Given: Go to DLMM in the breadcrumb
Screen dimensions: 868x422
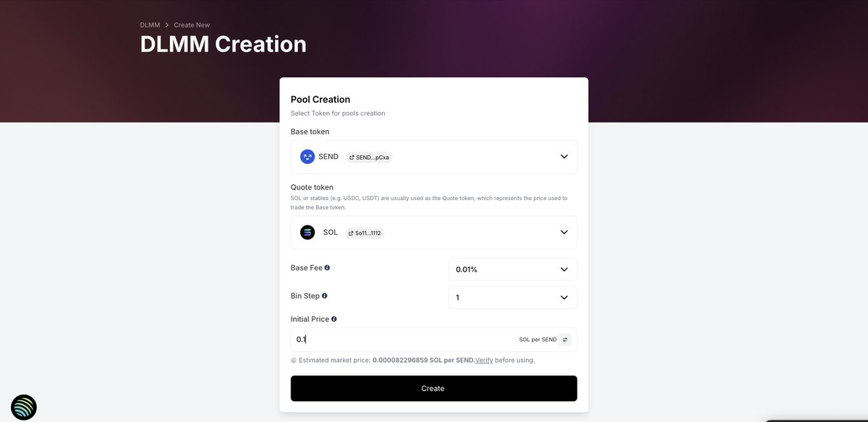Looking at the screenshot, I should click(x=150, y=25).
